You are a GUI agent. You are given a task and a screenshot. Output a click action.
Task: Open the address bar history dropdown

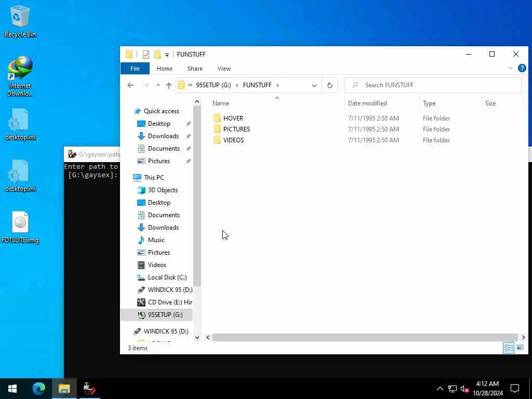tap(314, 85)
